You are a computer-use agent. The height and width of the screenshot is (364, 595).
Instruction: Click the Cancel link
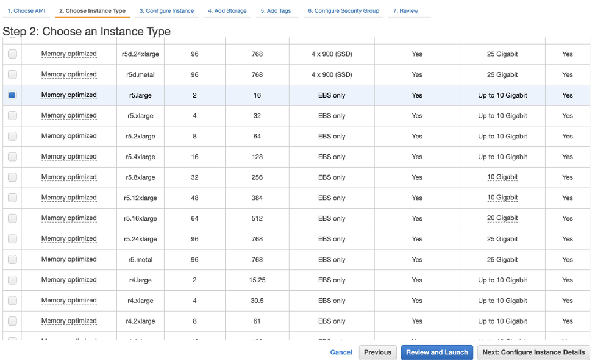pos(341,352)
